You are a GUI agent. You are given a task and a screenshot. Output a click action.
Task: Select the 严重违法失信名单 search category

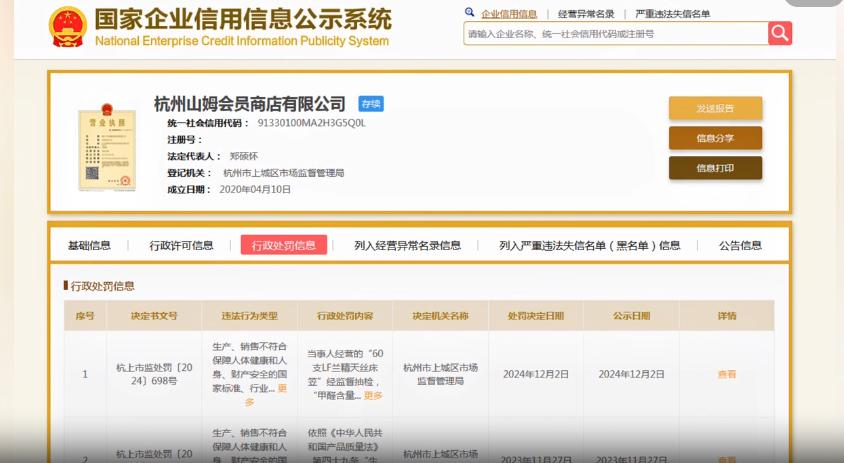click(673, 14)
